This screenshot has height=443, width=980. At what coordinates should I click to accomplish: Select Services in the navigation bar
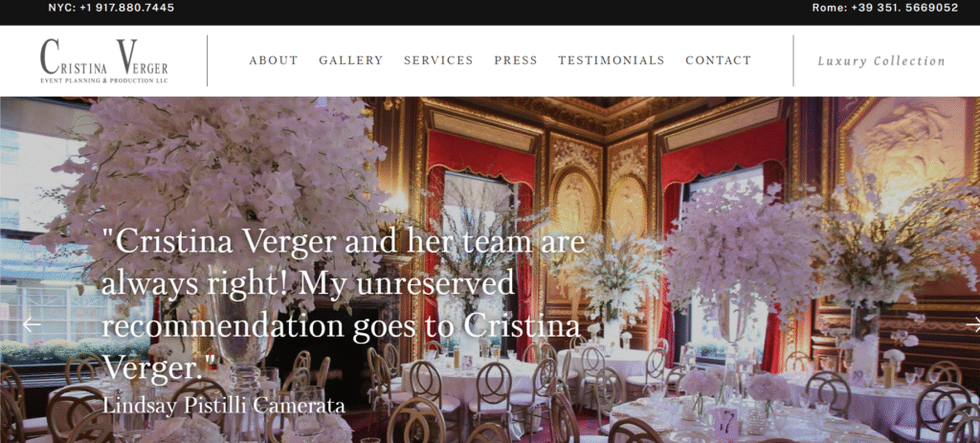[438, 60]
